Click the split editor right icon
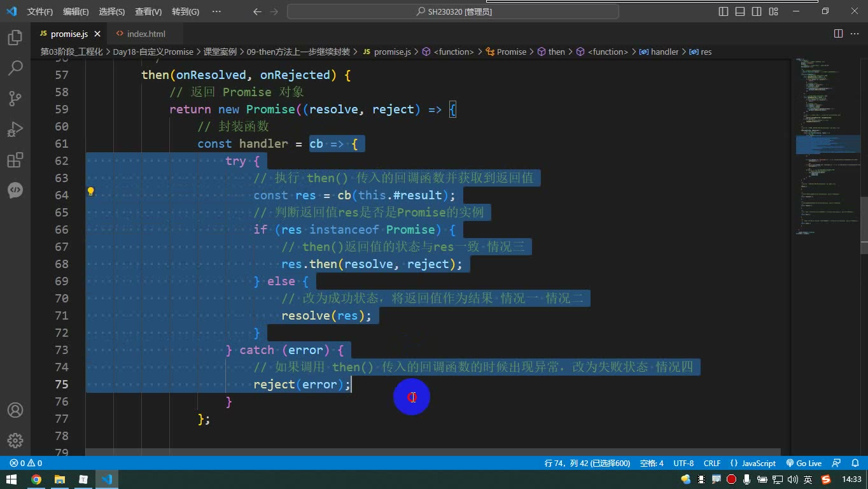The width and height of the screenshot is (868, 489). [x=838, y=34]
